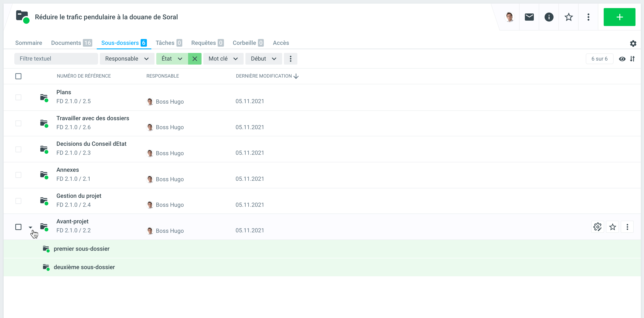Open the premier sous-dossier link
Image resolution: width=644 pixels, height=318 pixels.
(x=82, y=249)
